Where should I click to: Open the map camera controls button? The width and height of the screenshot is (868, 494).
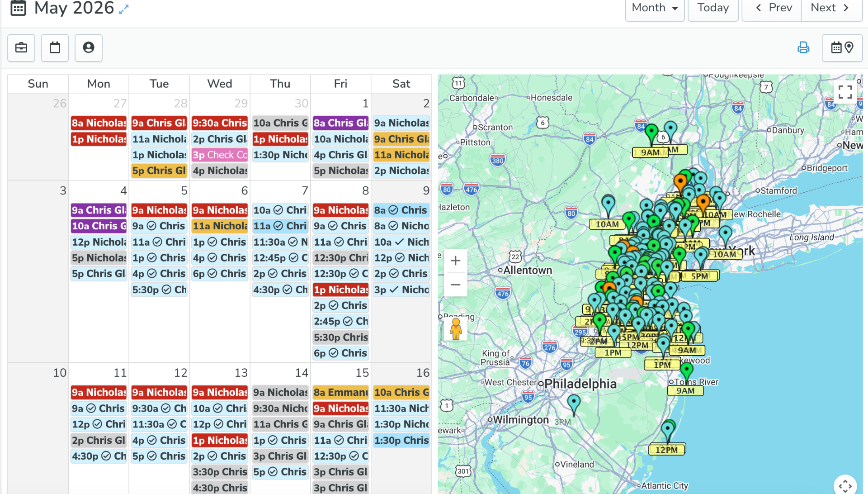pyautogui.click(x=845, y=485)
